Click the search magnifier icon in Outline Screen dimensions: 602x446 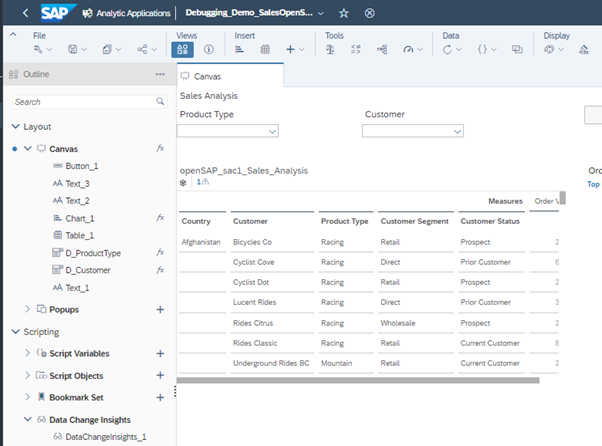pyautogui.click(x=160, y=101)
